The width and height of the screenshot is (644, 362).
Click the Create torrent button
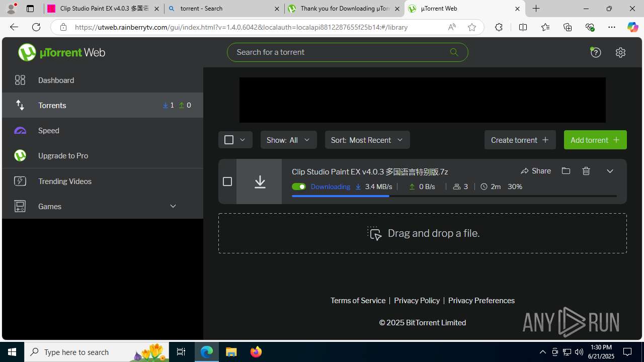(x=520, y=140)
